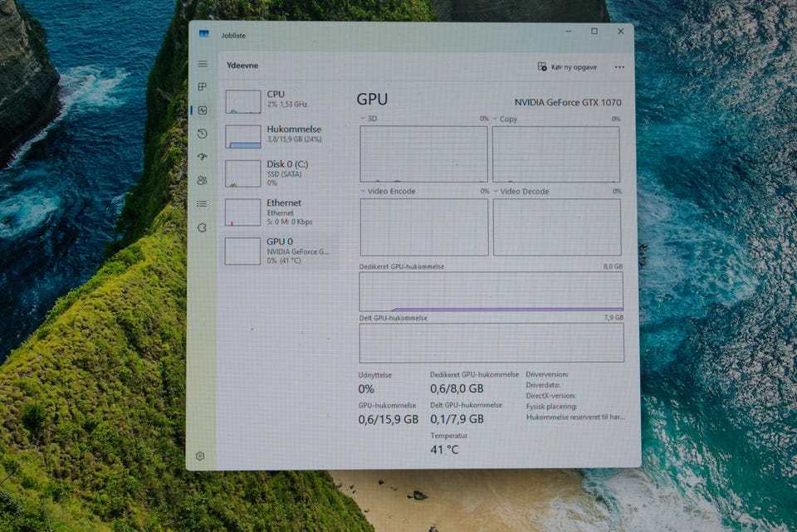Click the Video Encode usage graph
Viewport: 797px width, 532px height.
[424, 227]
